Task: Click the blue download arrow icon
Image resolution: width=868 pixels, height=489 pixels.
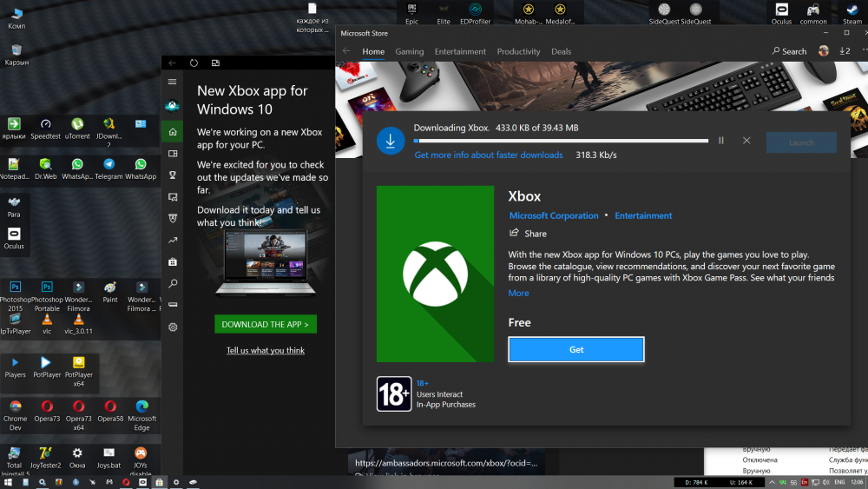Action: pyautogui.click(x=391, y=141)
